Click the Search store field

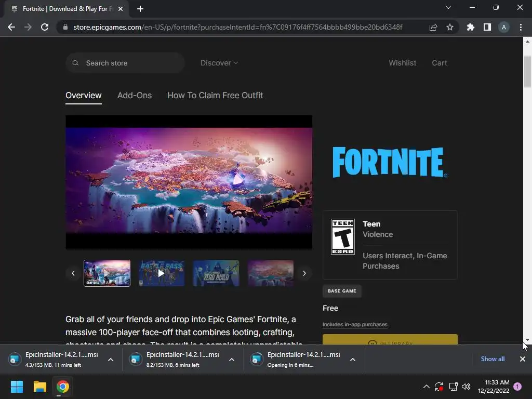click(x=125, y=63)
